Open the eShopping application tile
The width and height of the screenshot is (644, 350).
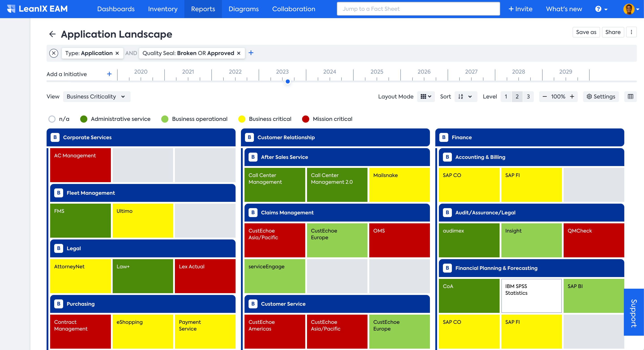tap(142, 331)
